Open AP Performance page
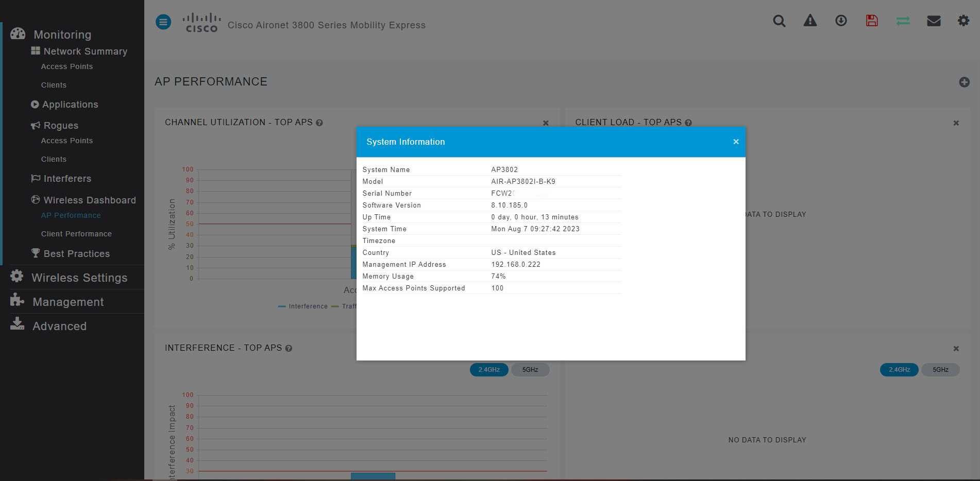 [x=71, y=215]
